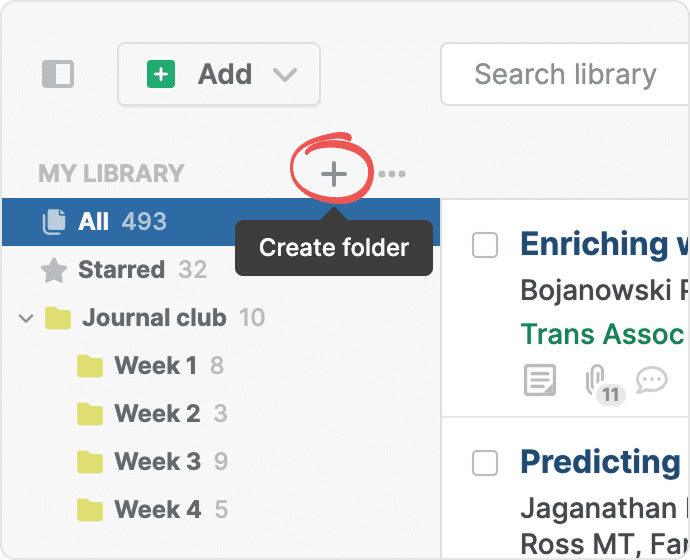Check the box for the Enriching article
The height and width of the screenshot is (560, 690).
pyautogui.click(x=485, y=245)
